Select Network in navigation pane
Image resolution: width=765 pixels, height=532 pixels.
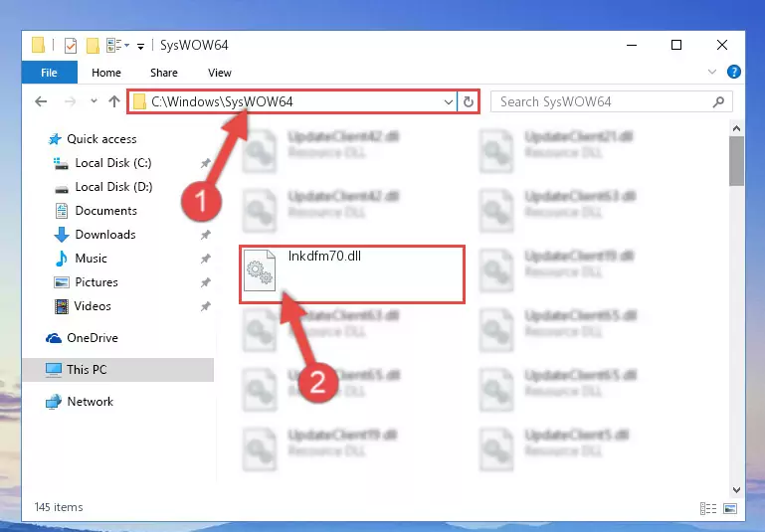80,402
